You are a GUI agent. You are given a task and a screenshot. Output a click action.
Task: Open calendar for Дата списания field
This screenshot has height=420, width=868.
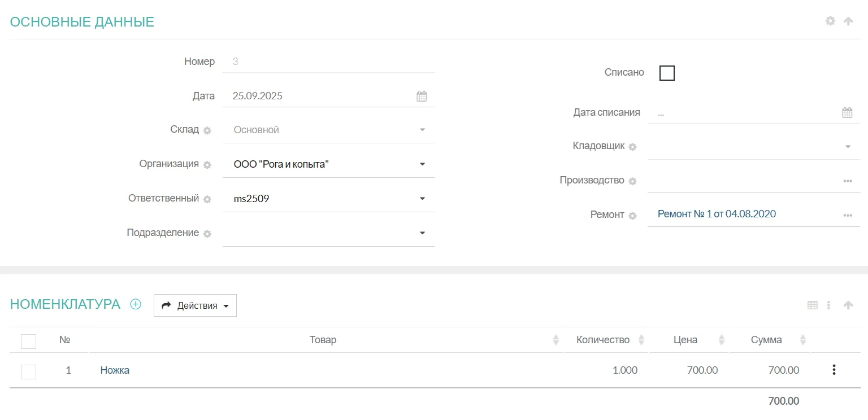point(847,112)
